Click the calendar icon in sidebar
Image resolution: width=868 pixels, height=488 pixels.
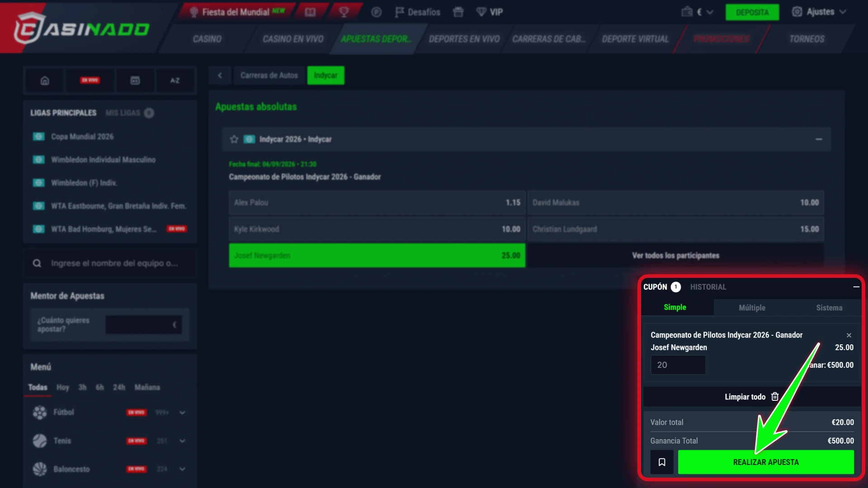(x=135, y=80)
